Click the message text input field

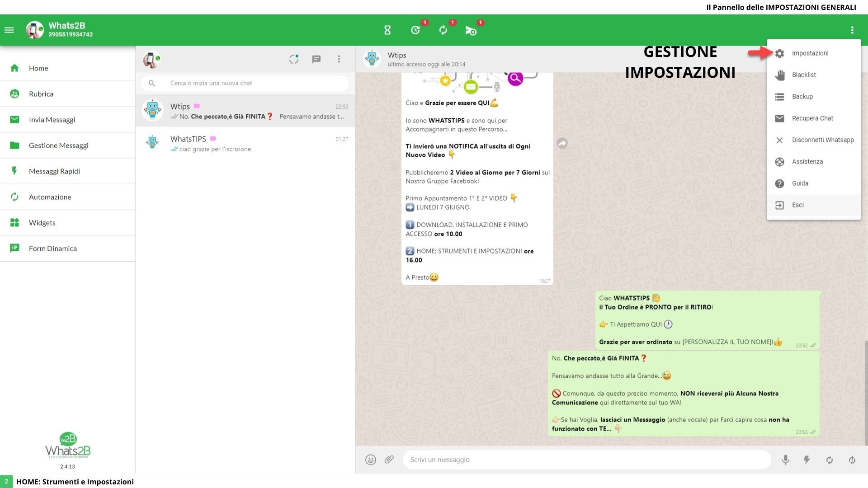[x=587, y=460]
